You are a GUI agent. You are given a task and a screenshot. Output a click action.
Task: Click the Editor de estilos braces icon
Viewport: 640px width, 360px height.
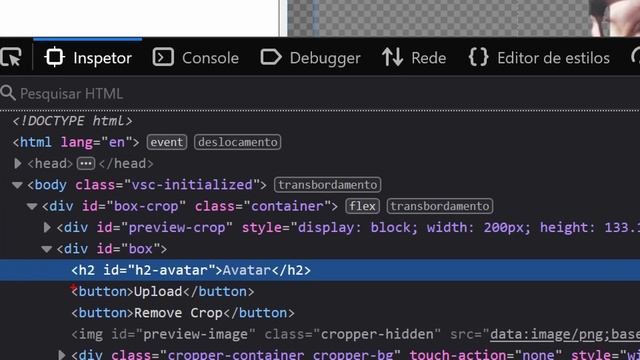click(478, 57)
